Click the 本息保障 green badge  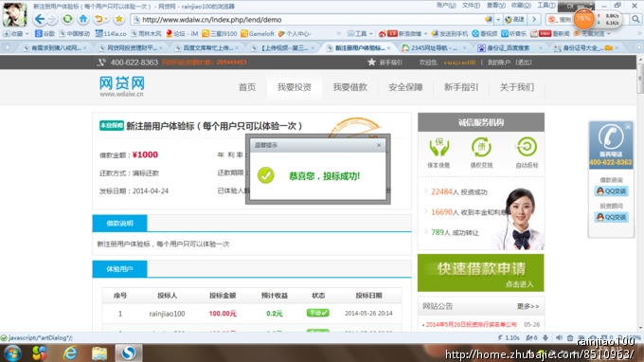112,125
